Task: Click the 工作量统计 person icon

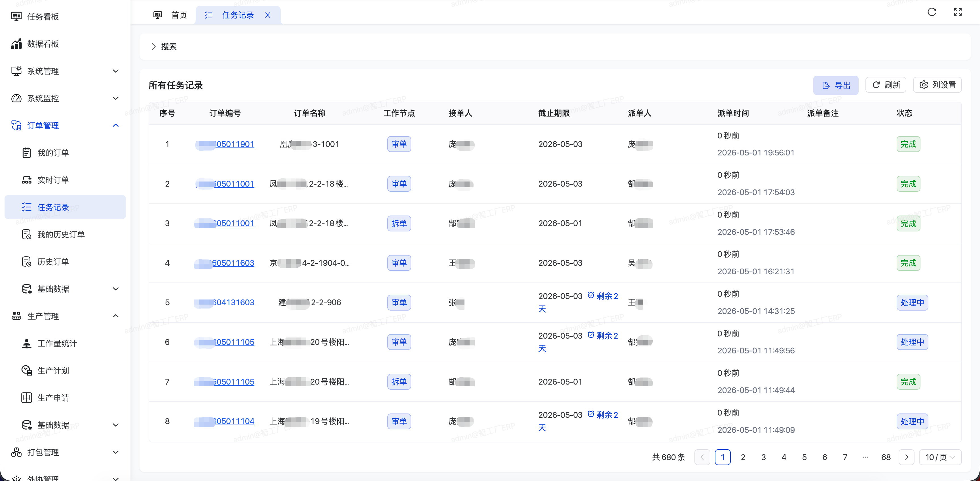Action: click(26, 343)
